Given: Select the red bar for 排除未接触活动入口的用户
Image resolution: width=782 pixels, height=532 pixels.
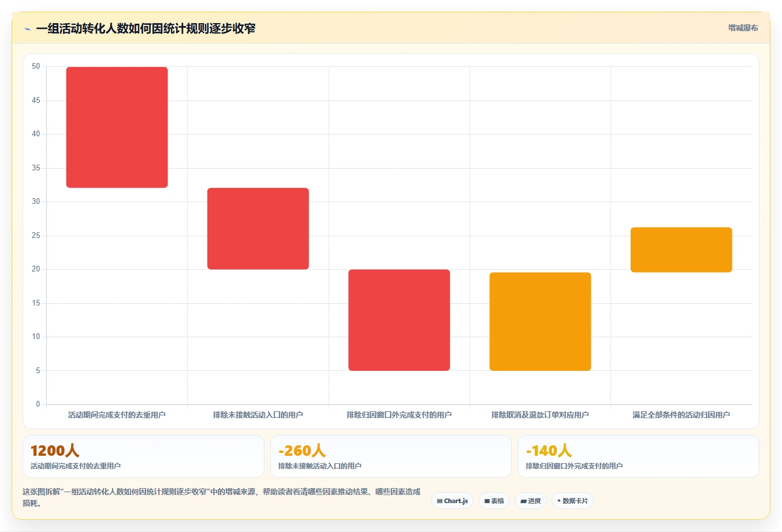Looking at the screenshot, I should [x=258, y=229].
